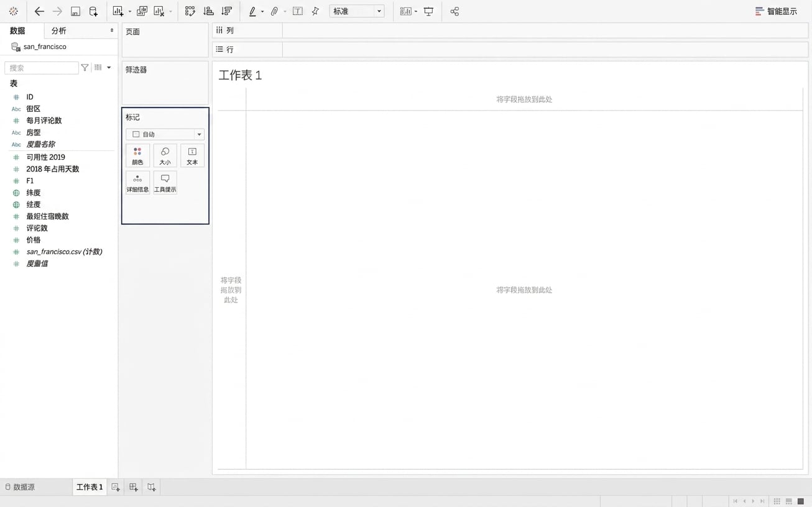Click the undo back arrow
This screenshot has height=507, width=812.
[39, 11]
